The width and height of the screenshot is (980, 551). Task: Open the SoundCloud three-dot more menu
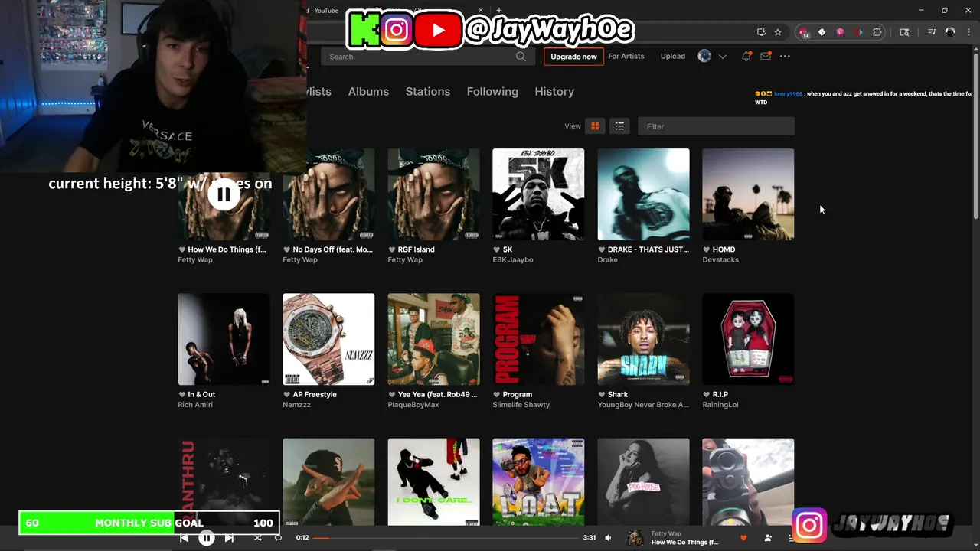point(785,56)
